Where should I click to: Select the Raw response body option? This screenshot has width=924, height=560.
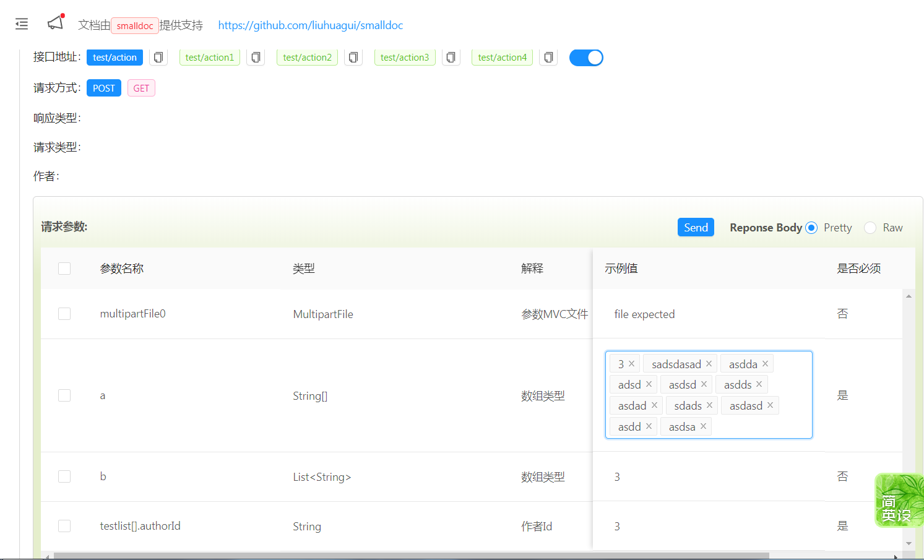870,227
